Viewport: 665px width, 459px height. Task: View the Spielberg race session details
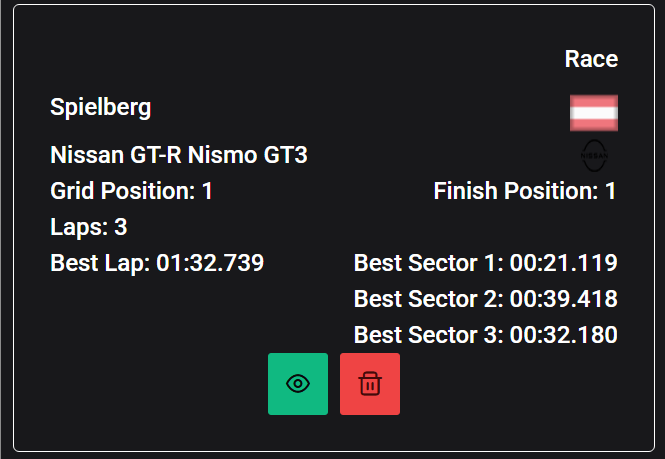[x=298, y=384]
